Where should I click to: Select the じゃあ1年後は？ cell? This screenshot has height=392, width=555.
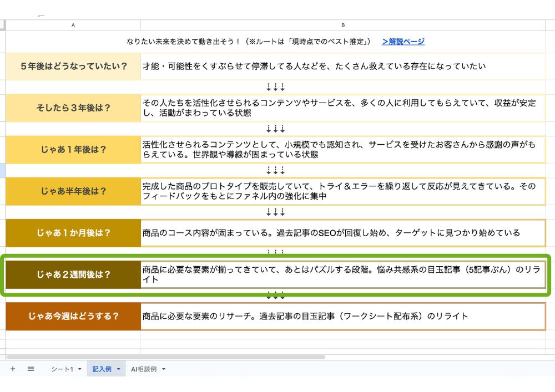[x=73, y=150]
